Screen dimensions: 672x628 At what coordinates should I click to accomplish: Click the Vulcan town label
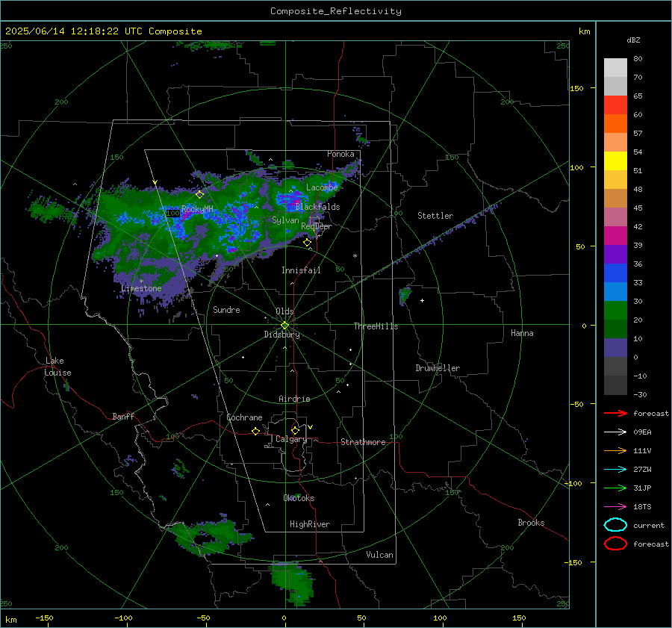pos(379,555)
